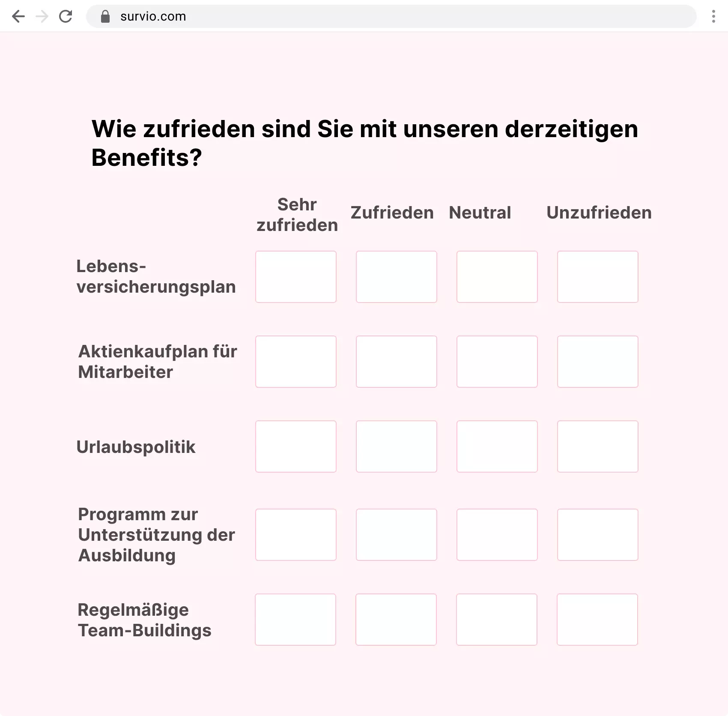Screen dimensions: 728x716
Task: Select 'Unzufrieden' for Urlaubspolitik
Action: 597,446
